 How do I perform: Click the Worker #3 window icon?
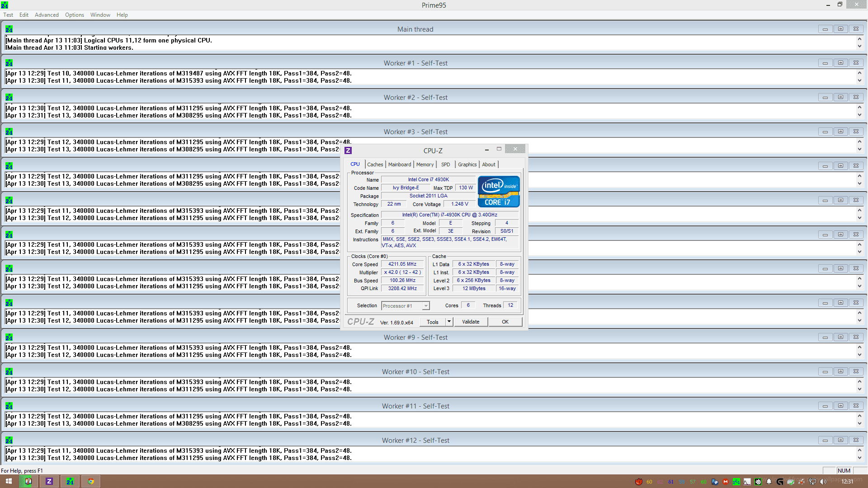(9, 131)
